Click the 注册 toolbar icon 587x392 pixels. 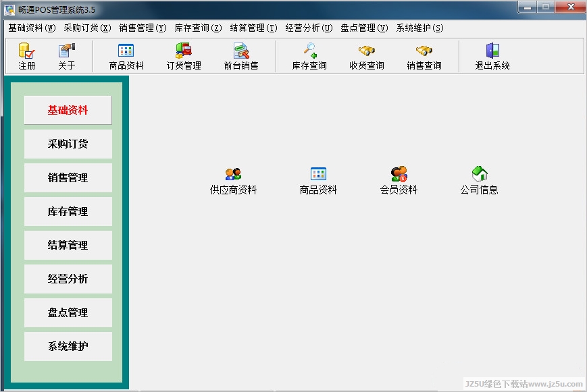coord(27,56)
